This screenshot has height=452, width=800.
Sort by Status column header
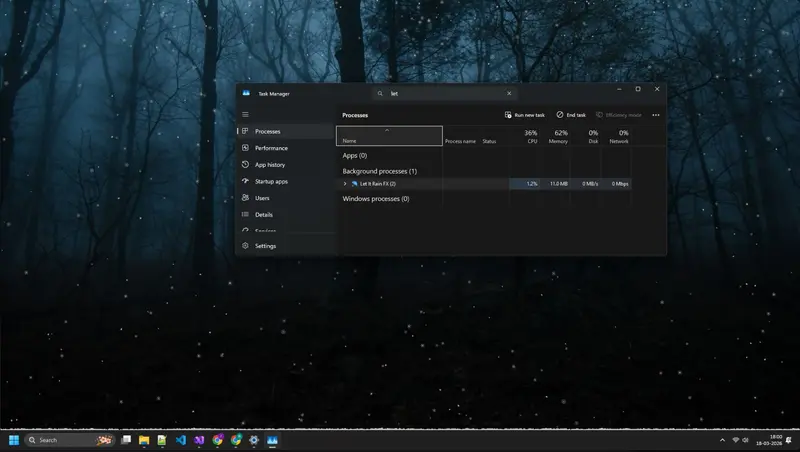click(489, 141)
